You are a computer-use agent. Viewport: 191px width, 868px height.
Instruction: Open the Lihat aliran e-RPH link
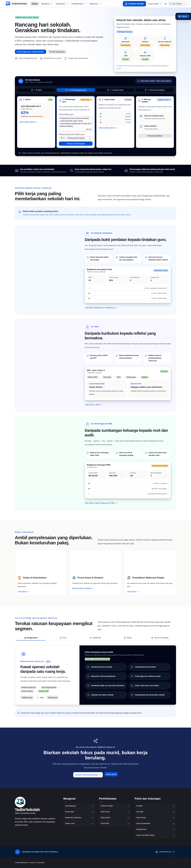pos(94,405)
